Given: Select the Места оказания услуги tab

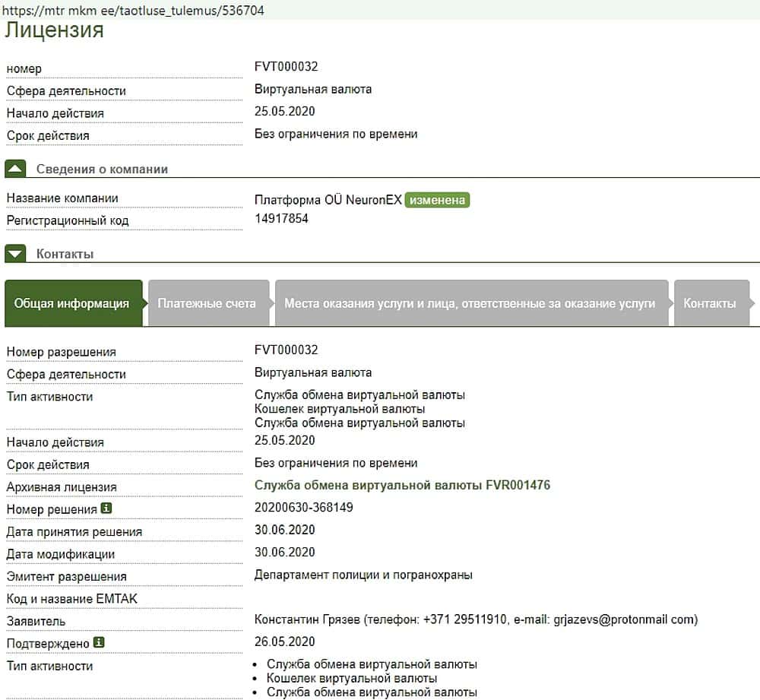Looking at the screenshot, I should click(x=469, y=303).
